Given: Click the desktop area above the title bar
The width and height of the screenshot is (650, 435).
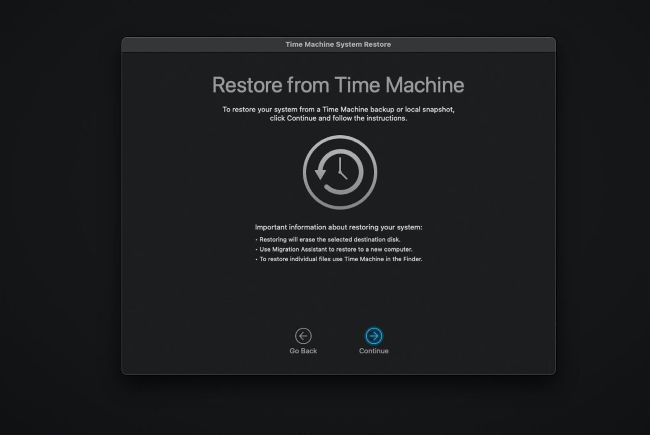Looking at the screenshot, I should tap(338, 18).
